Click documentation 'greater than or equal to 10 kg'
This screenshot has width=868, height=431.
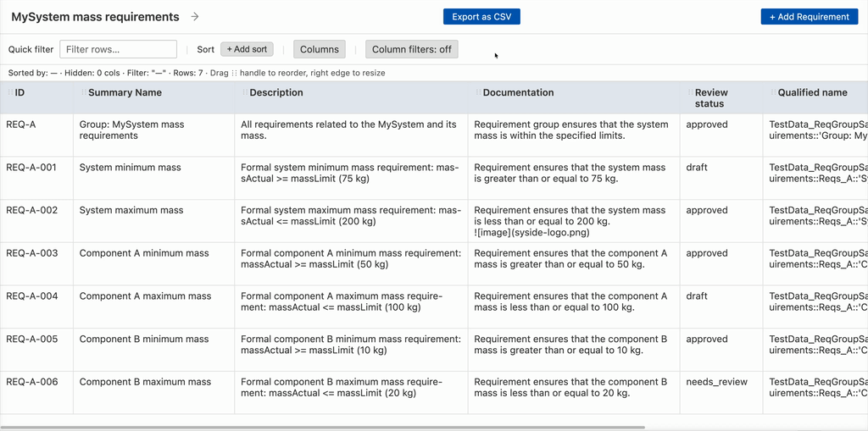click(x=574, y=350)
